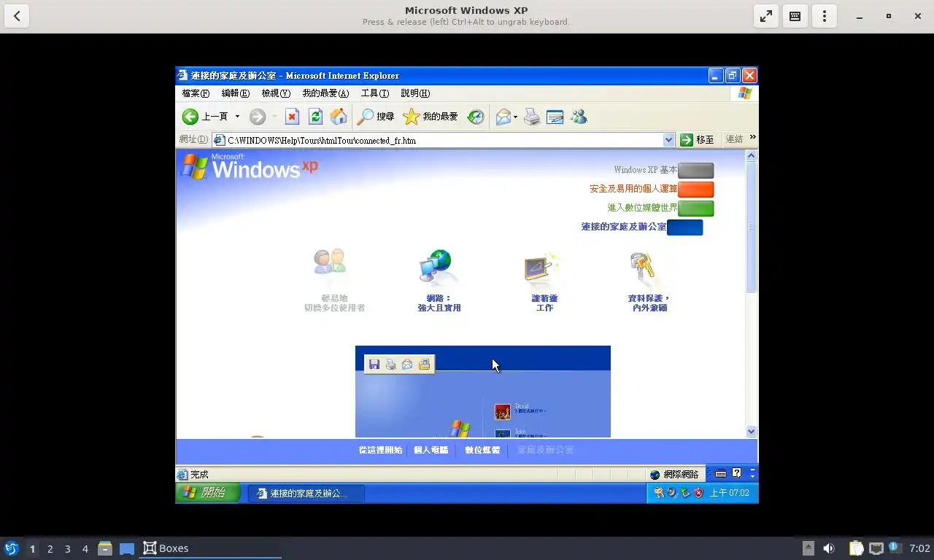
Task: Open the 我的最愛 favorites toolbar star
Action: [x=431, y=117]
